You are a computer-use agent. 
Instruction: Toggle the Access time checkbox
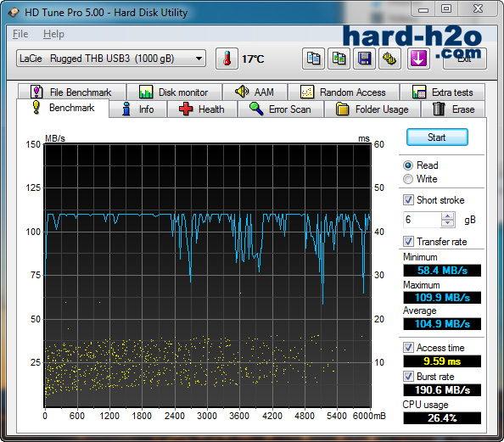[408, 348]
